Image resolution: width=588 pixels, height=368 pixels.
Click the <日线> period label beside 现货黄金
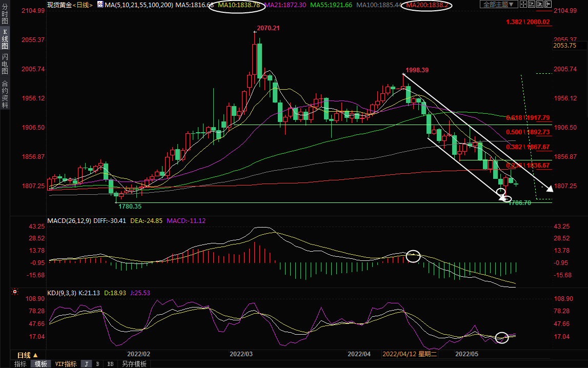82,5
